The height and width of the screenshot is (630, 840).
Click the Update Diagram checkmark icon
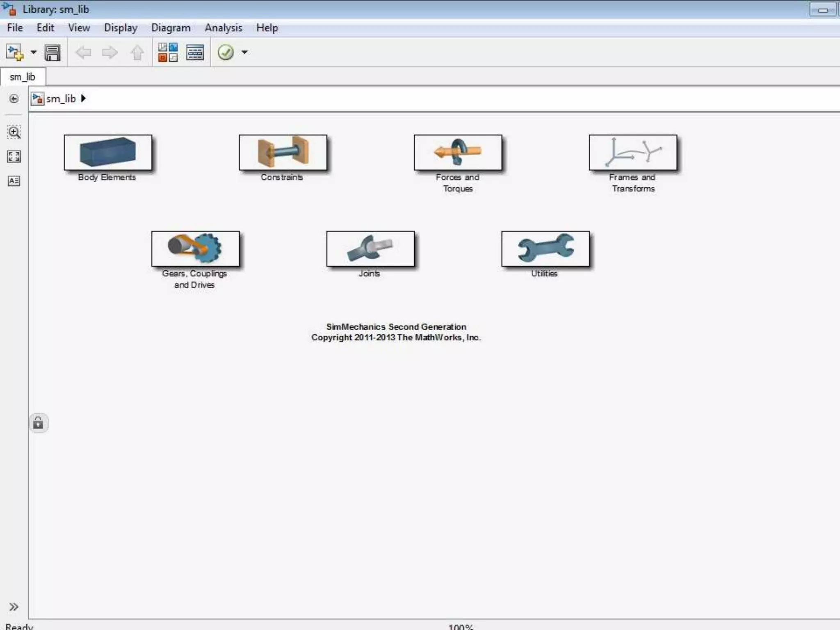click(x=226, y=52)
